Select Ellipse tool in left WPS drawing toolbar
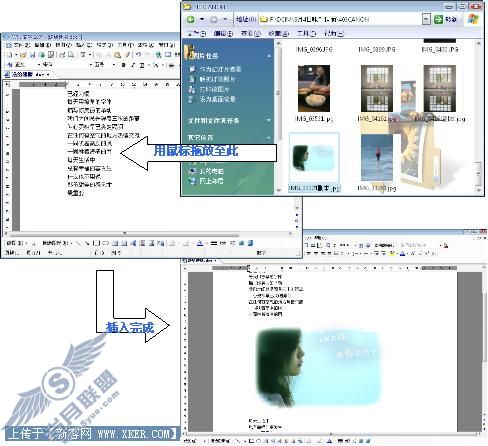488x446 pixels. (x=105, y=243)
